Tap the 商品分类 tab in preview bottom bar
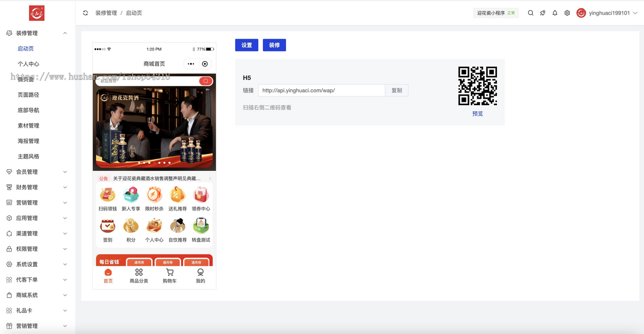The height and width of the screenshot is (334, 644). tap(139, 276)
